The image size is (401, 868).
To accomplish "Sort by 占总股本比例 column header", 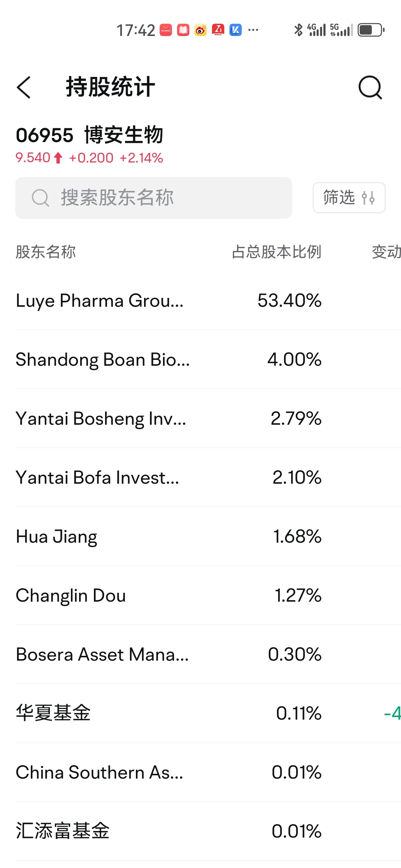I will tap(277, 252).
